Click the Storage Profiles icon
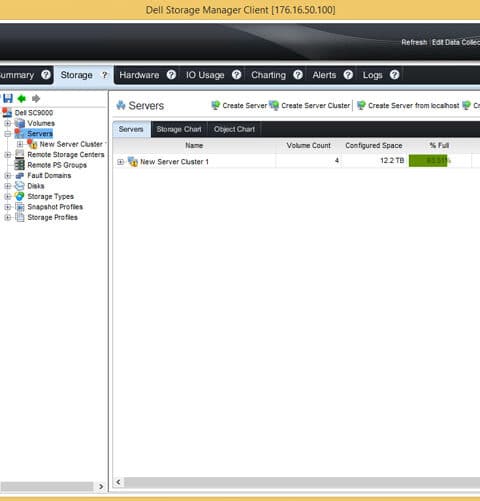This screenshot has width=480, height=501. click(20, 217)
